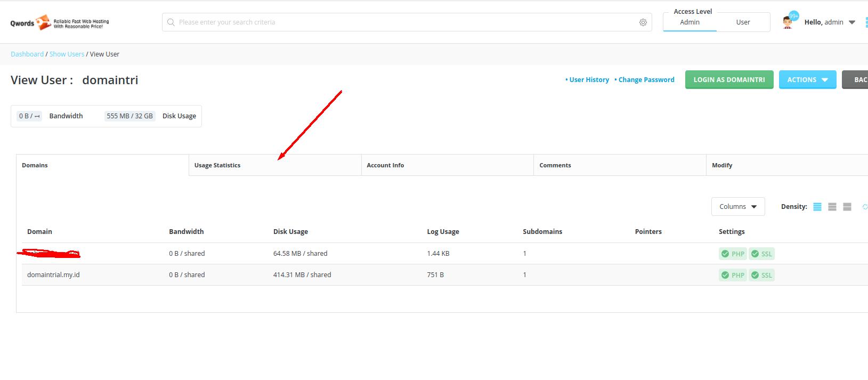Go to Dashboard breadcrumb
This screenshot has width=868, height=380.
click(x=27, y=54)
